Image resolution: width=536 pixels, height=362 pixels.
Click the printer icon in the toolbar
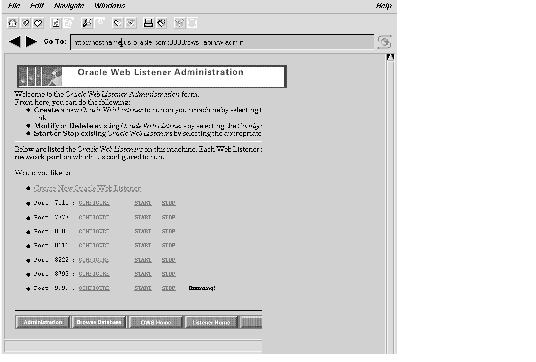click(x=148, y=23)
